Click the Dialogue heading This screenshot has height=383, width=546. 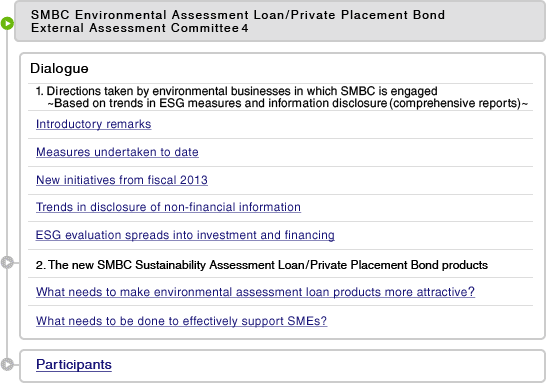click(x=59, y=68)
